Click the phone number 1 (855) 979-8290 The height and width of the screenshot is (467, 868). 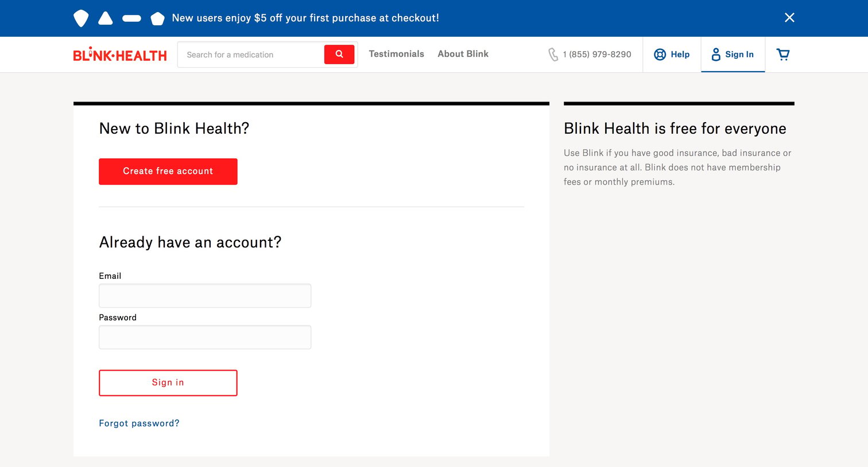[597, 55]
